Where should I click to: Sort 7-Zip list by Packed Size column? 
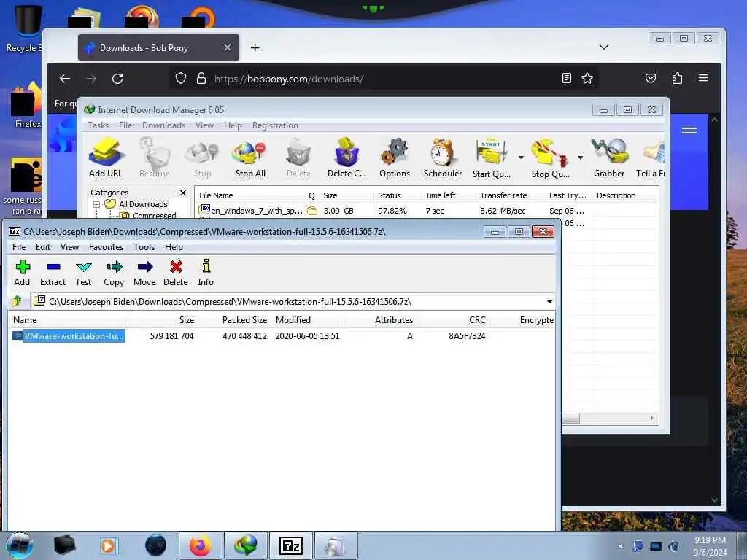tap(233, 320)
